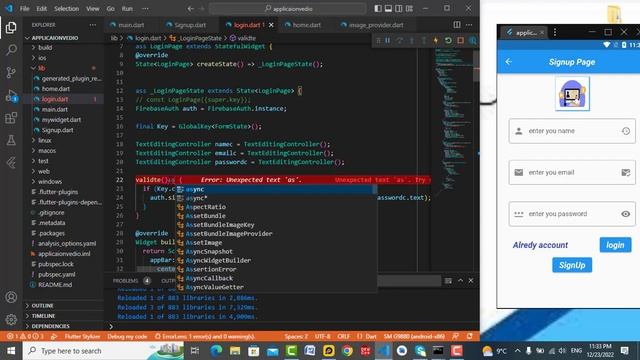
Task: Open the Edit menu
Action: pyautogui.click(x=41, y=9)
